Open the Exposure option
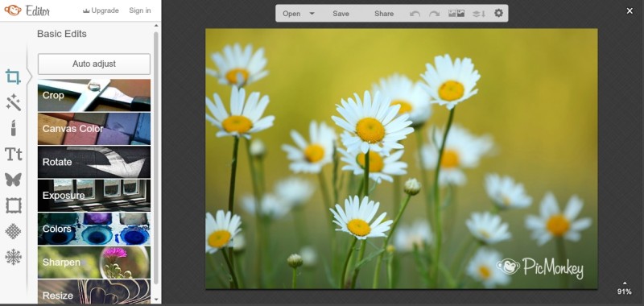644x306 pixels. point(94,196)
